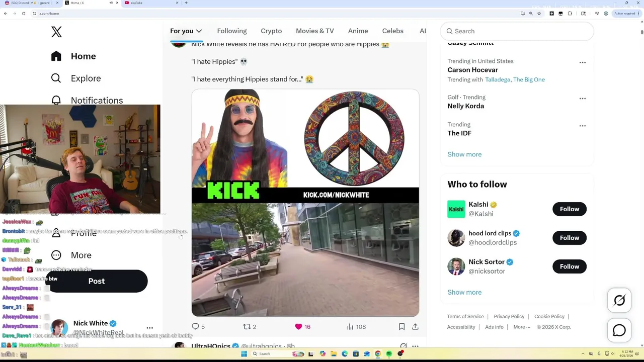Viewport: 644px width, 362px height.
Task: Open Privacy Policy link
Action: point(509,316)
